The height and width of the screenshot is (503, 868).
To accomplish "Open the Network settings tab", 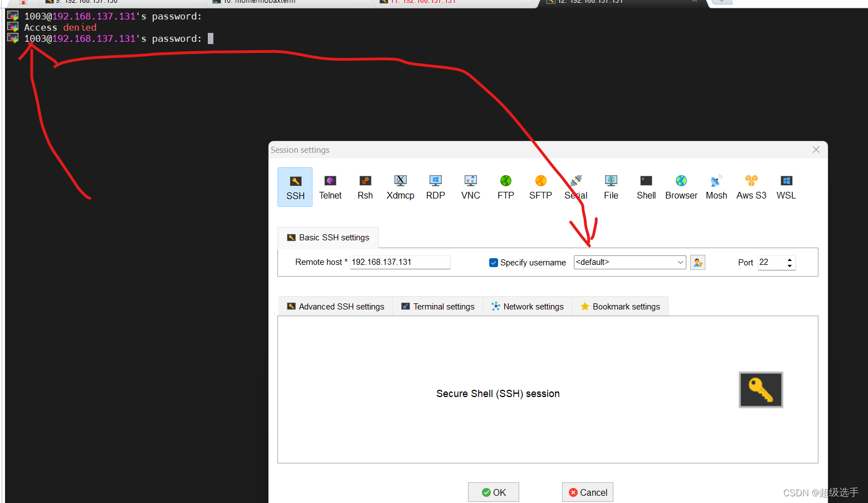I will pos(527,306).
